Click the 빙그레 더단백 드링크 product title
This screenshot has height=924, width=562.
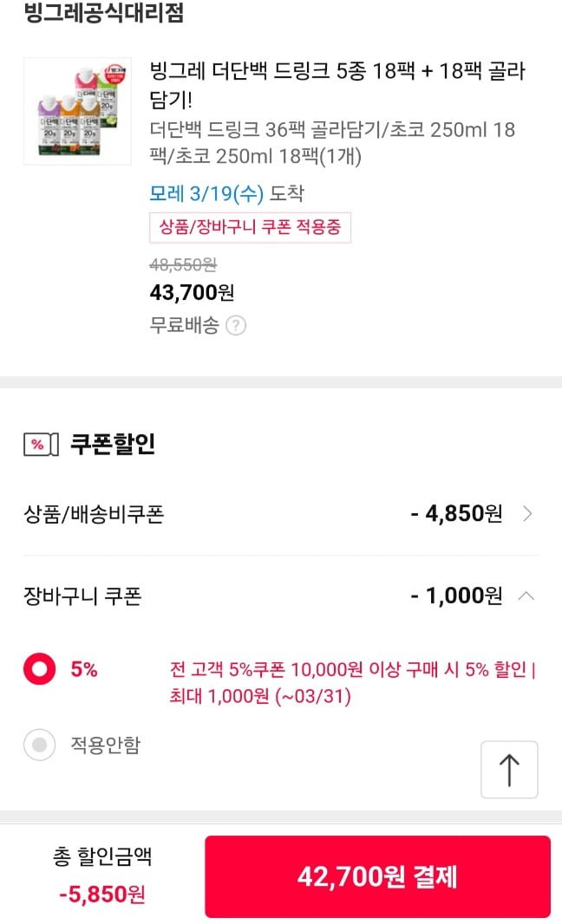coord(337,82)
